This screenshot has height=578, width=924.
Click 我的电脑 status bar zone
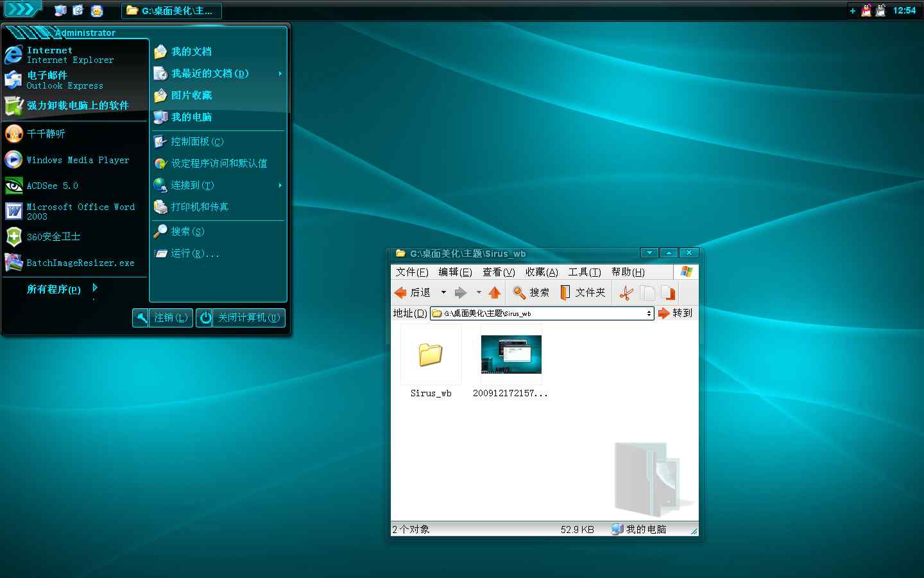click(639, 530)
